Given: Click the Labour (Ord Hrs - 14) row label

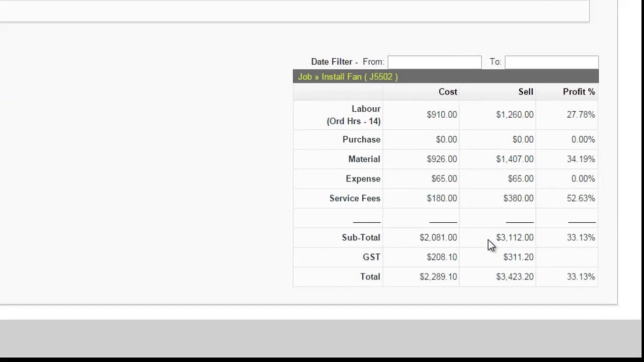Looking at the screenshot, I should [354, 115].
